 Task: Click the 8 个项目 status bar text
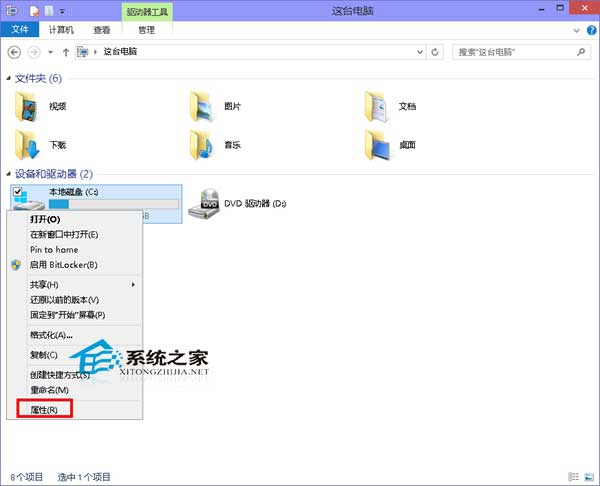26,477
